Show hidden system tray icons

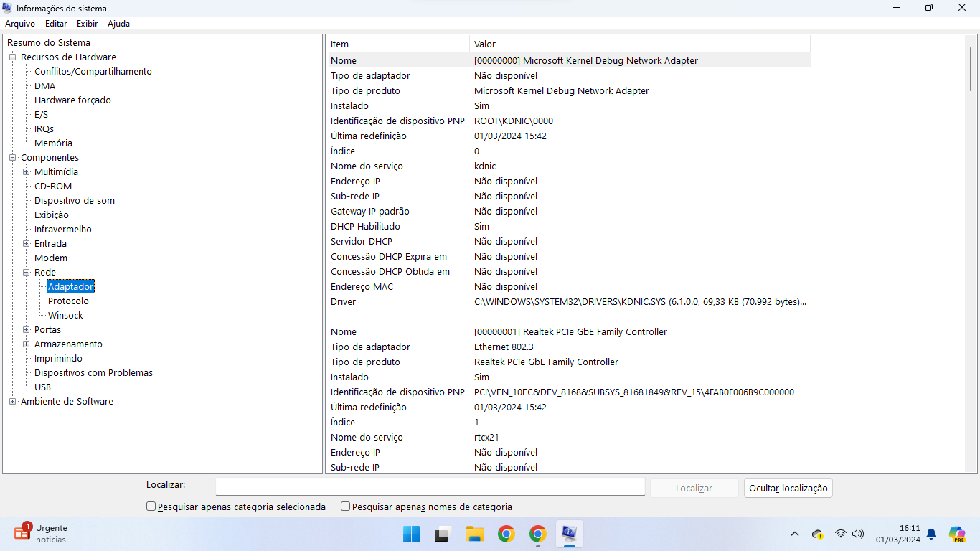pyautogui.click(x=795, y=534)
